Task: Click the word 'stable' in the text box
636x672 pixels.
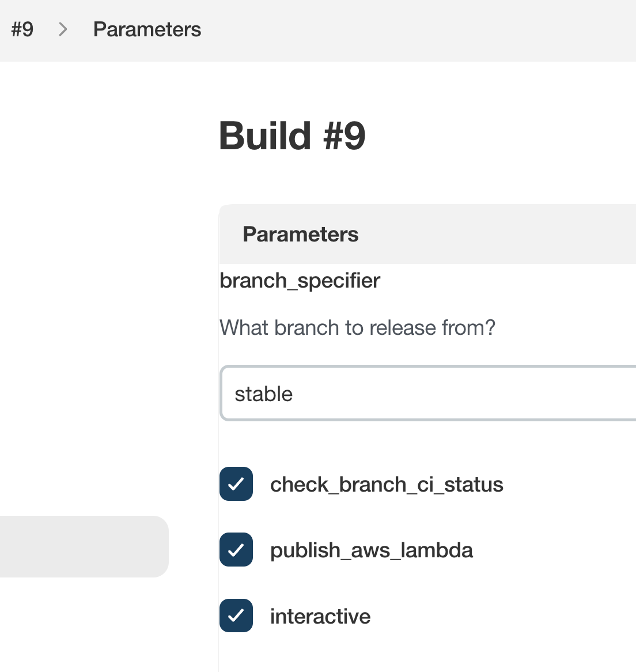Action: click(264, 394)
